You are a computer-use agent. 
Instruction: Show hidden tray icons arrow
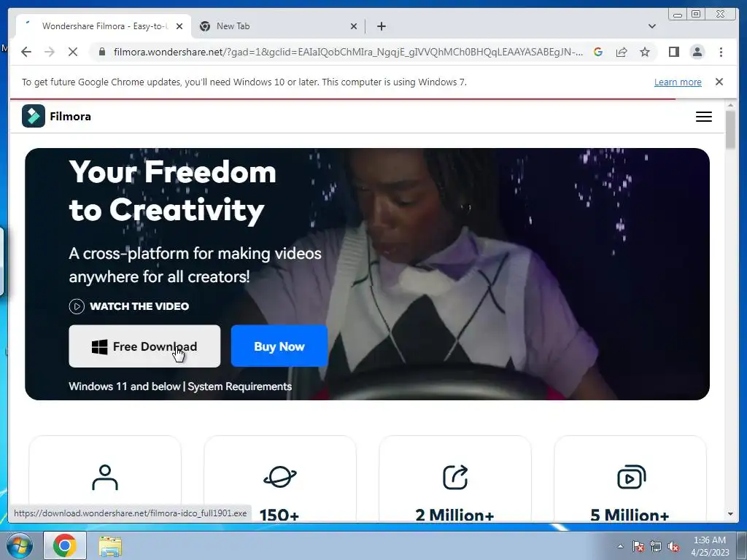(620, 546)
